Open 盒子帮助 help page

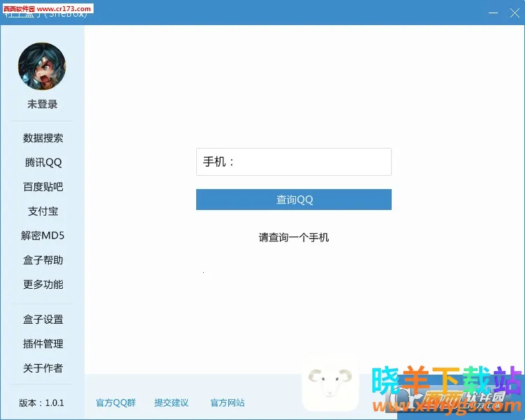[x=43, y=260]
